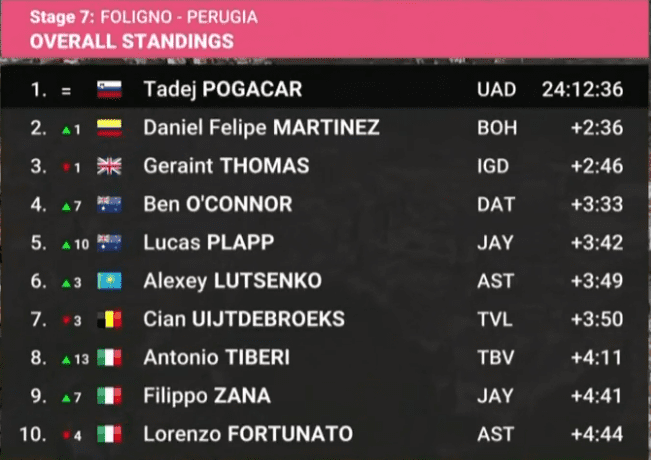Select the Daniel Felipe MARTINEZ row name
The image size is (651, 460).
[x=261, y=128]
